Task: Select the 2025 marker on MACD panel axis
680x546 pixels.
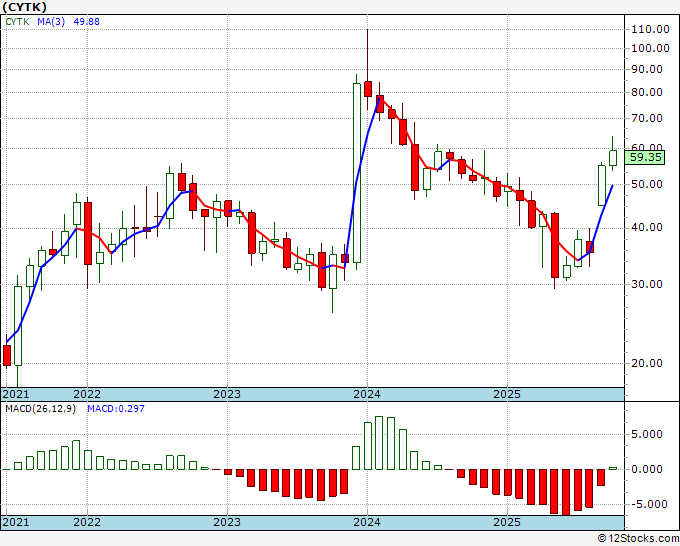Action: point(507,522)
